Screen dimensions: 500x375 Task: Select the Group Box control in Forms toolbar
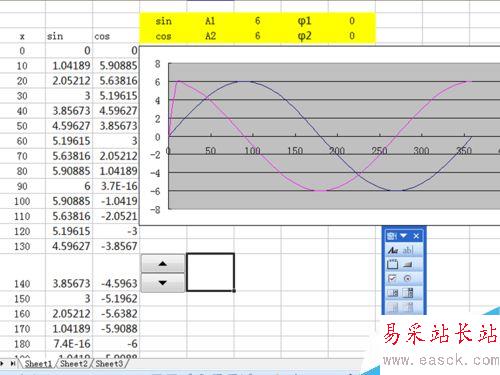click(x=393, y=265)
